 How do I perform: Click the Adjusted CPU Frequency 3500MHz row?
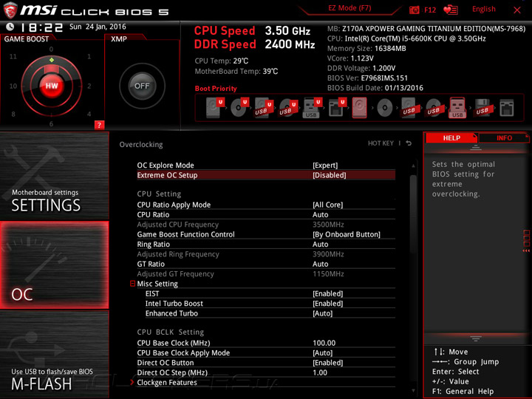point(266,225)
